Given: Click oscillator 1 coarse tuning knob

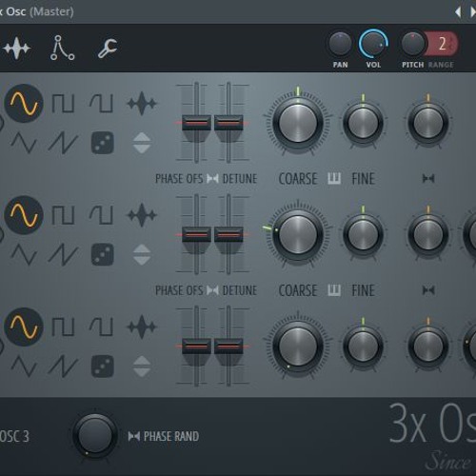Looking at the screenshot, I should (x=298, y=123).
